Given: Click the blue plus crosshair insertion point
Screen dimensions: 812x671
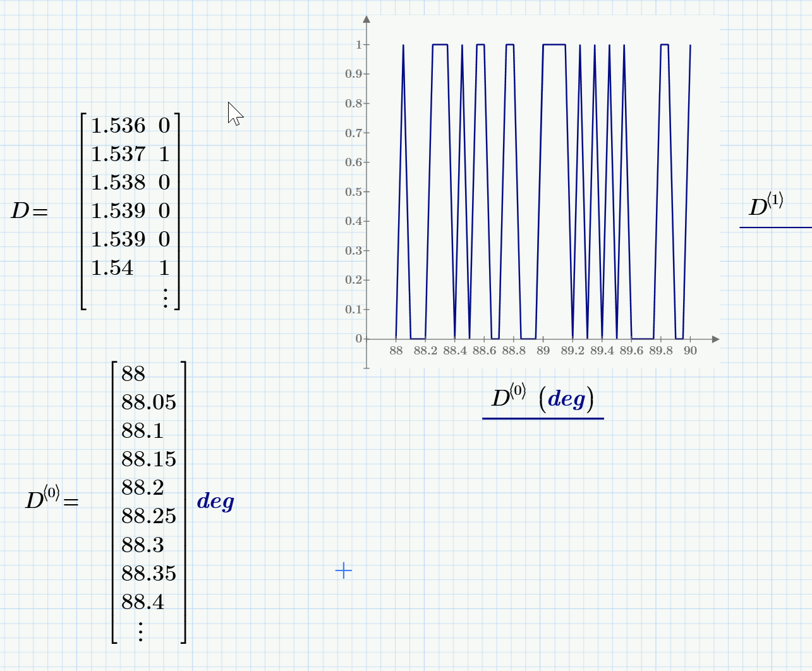Looking at the screenshot, I should pos(343,571).
